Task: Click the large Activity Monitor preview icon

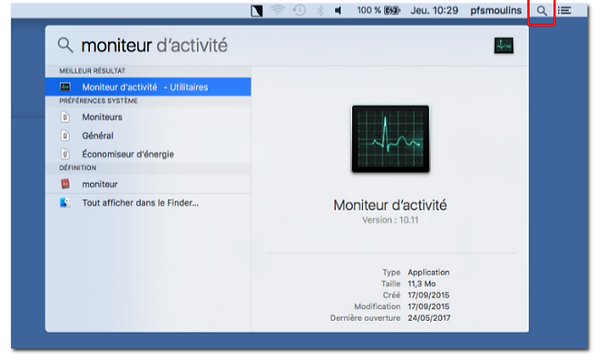Action: coord(390,138)
